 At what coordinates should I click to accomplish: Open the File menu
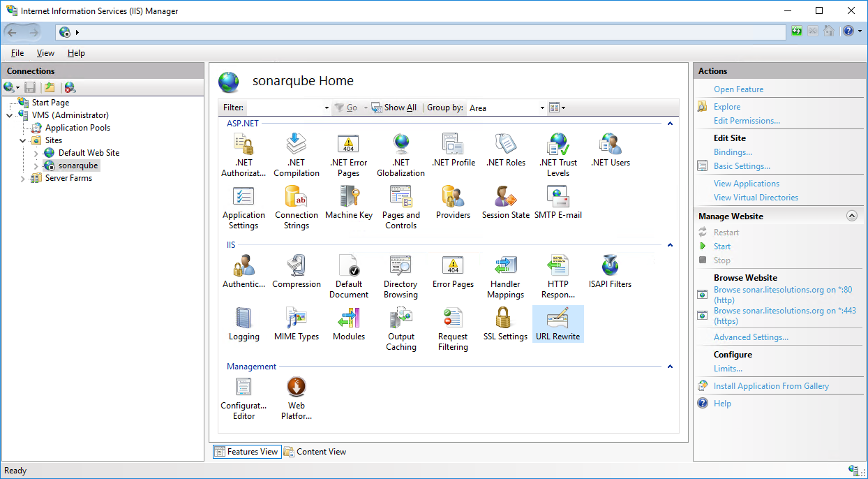[x=17, y=53]
